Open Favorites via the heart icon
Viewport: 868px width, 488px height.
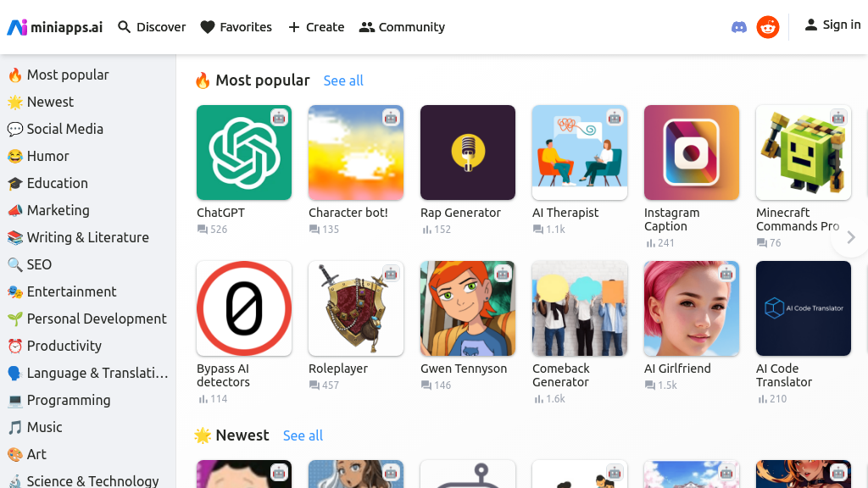(206, 26)
